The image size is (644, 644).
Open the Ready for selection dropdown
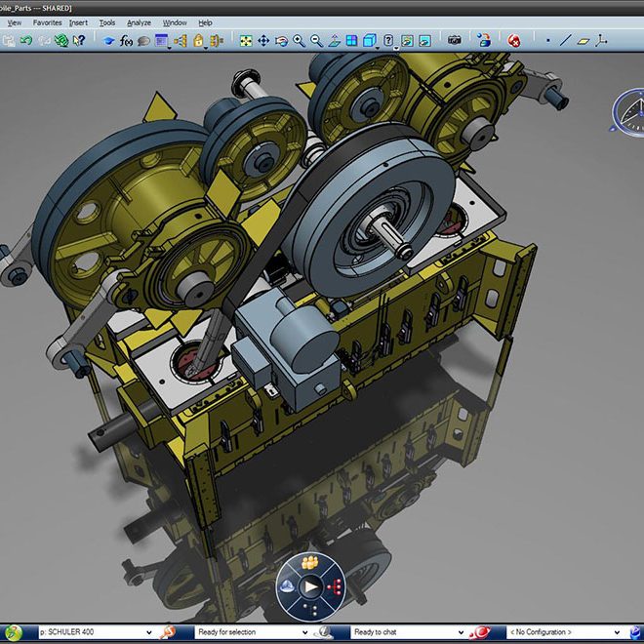(x=305, y=632)
